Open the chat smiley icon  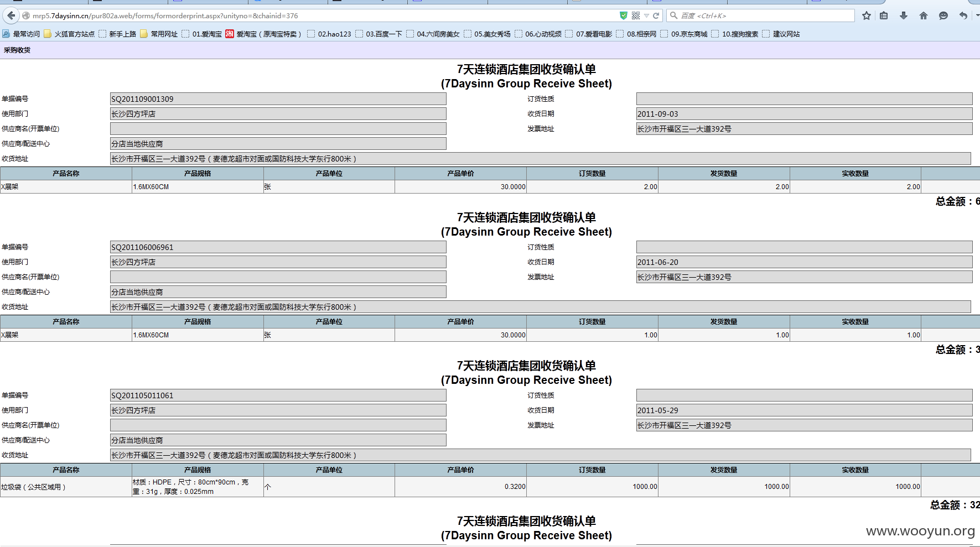point(943,15)
